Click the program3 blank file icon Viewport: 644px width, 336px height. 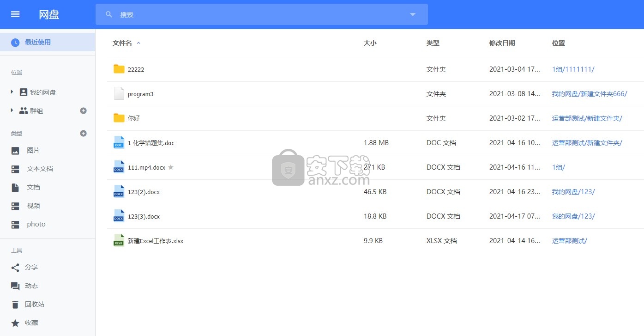(119, 93)
